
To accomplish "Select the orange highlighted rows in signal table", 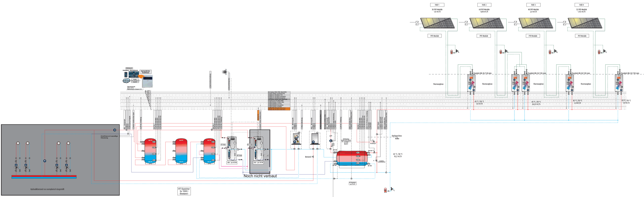I will [279, 109].
